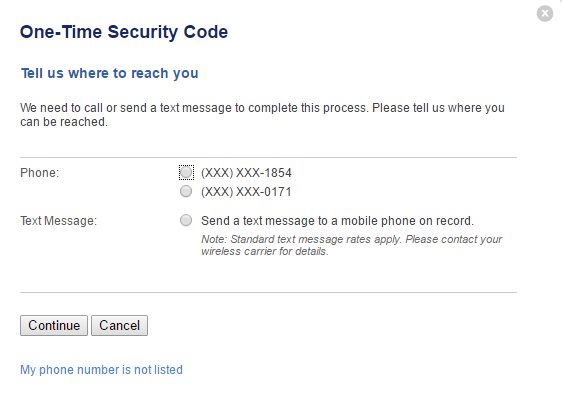This screenshot has width=562, height=393.
Task: Click the Text Message: field label
Action: 58,221
